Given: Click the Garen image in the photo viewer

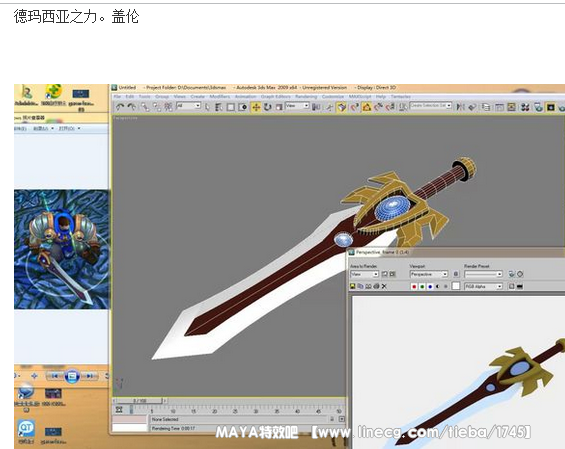Looking at the screenshot, I should point(62,249).
